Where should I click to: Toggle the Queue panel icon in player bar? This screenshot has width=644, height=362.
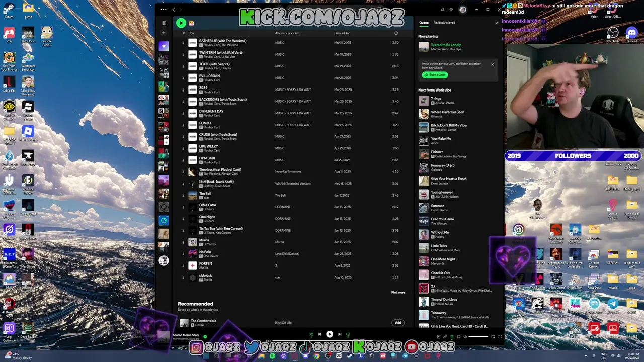[452, 337]
